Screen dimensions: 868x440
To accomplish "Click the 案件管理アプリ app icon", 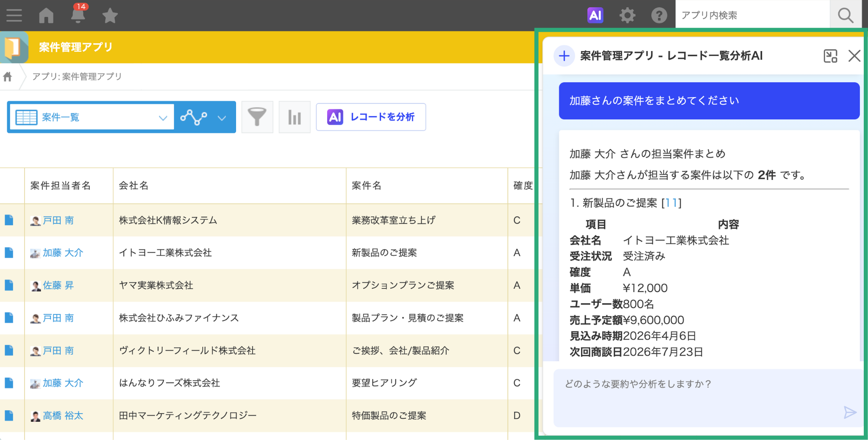I will click(14, 47).
